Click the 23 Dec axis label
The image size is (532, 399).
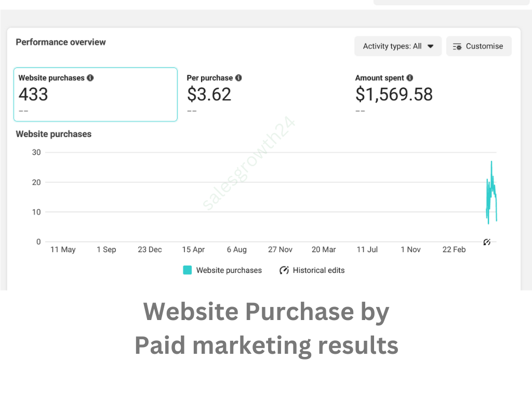(150, 249)
